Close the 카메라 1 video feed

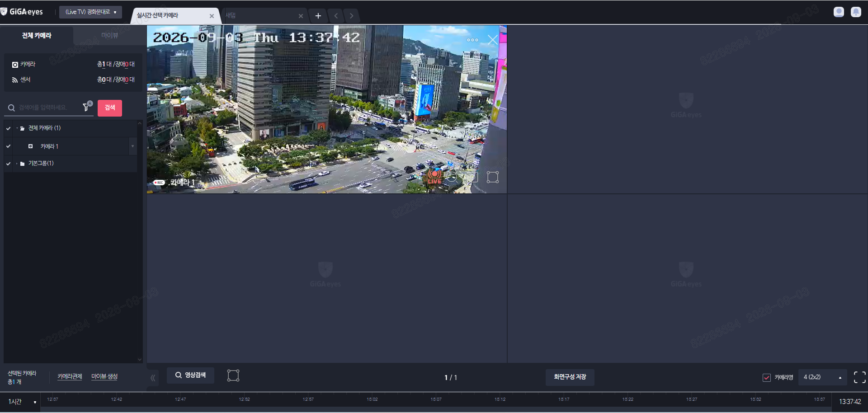(493, 40)
